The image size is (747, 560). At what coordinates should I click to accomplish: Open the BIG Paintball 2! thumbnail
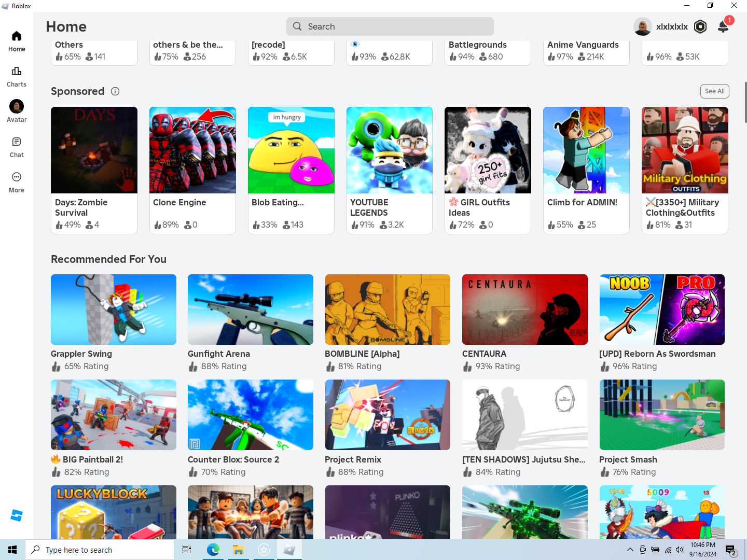(x=114, y=415)
